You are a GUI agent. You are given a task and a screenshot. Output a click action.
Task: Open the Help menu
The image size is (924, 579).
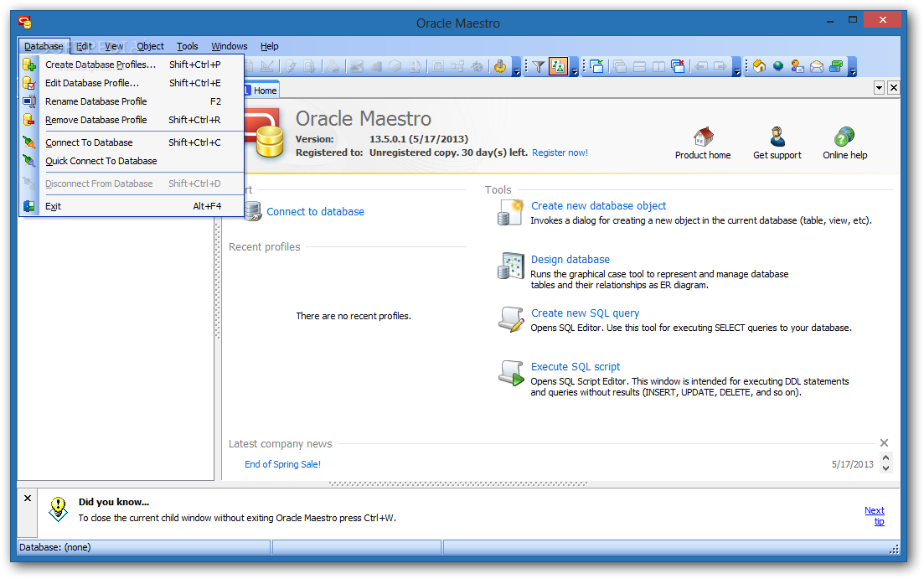(269, 46)
